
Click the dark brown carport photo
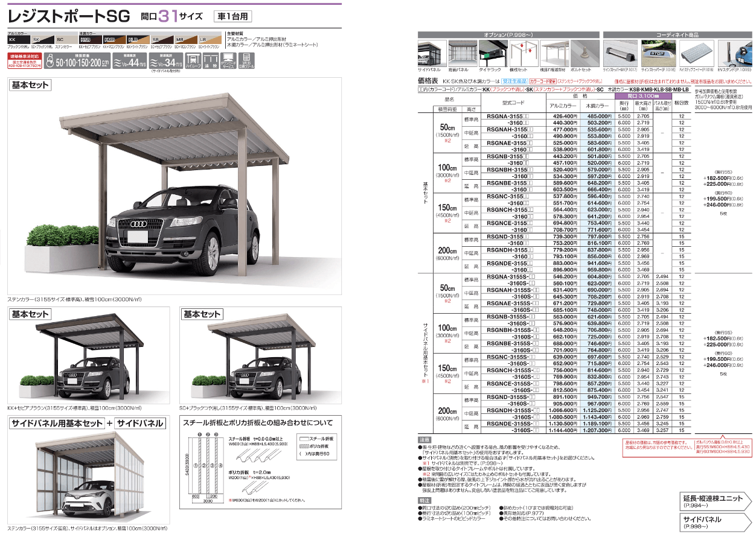[88, 355]
